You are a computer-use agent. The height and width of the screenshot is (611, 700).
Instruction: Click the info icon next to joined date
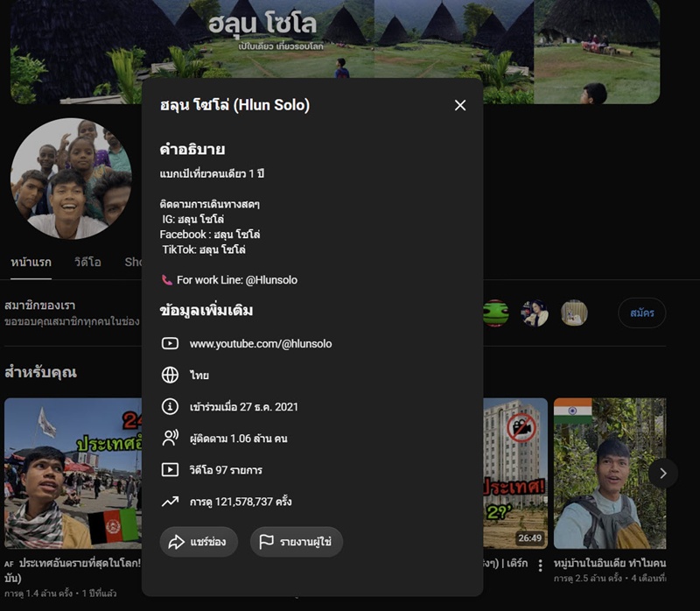(x=170, y=407)
